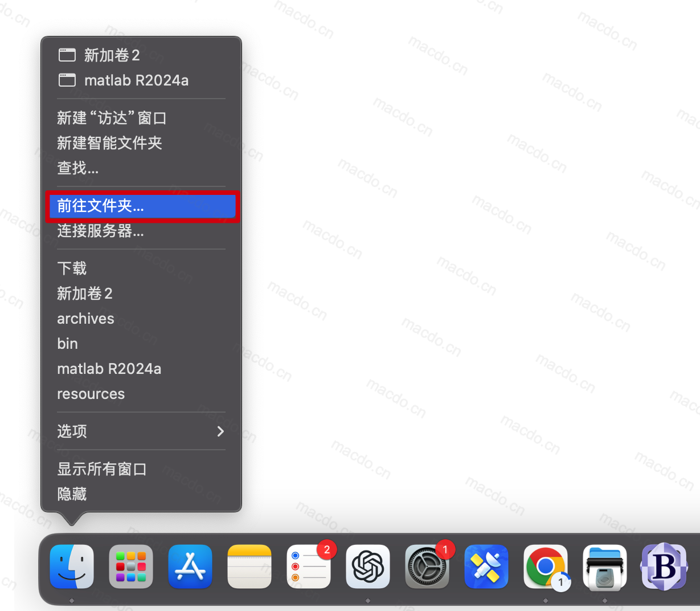This screenshot has height=611, width=700.
Task: Open the yellow Notes app icon
Action: [249, 566]
